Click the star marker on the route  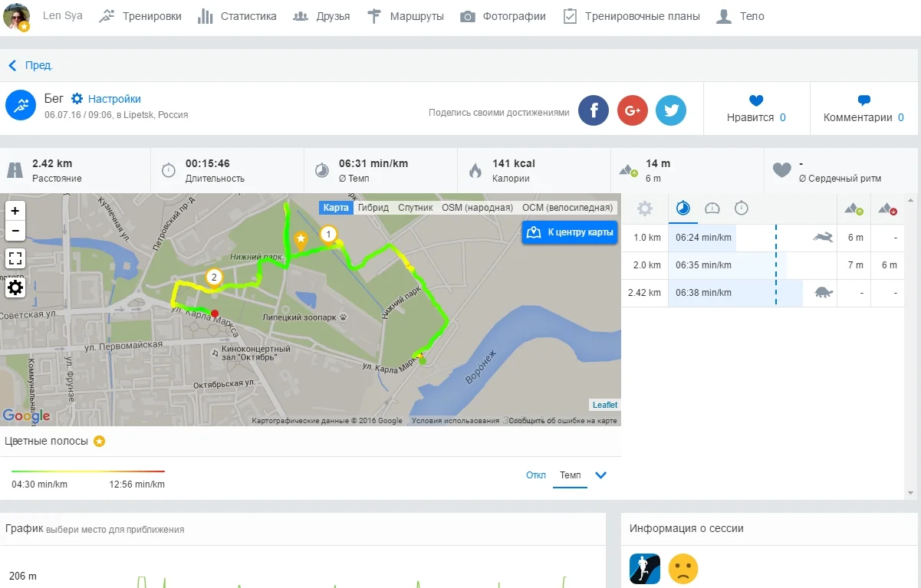click(x=301, y=239)
